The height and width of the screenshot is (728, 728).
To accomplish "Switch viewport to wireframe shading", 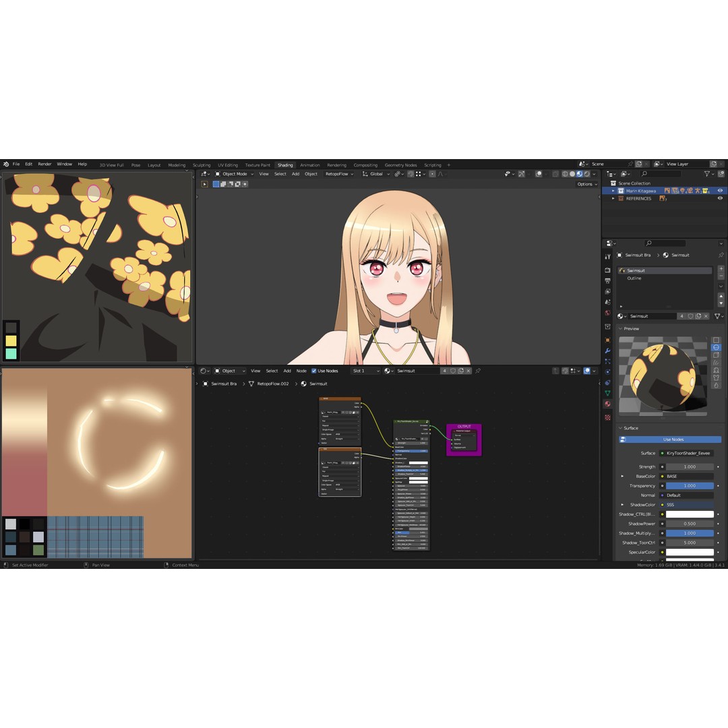I will [565, 174].
